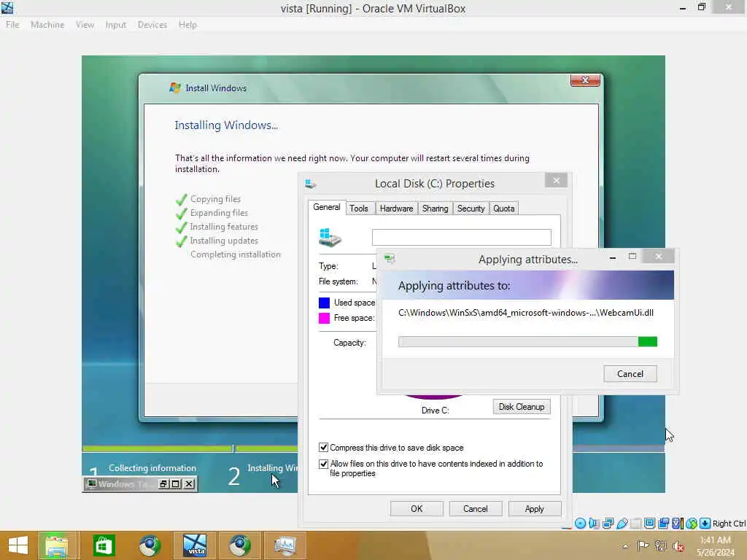This screenshot has width=747, height=560.
Task: Select the General tab in disk properties
Action: coord(326,207)
